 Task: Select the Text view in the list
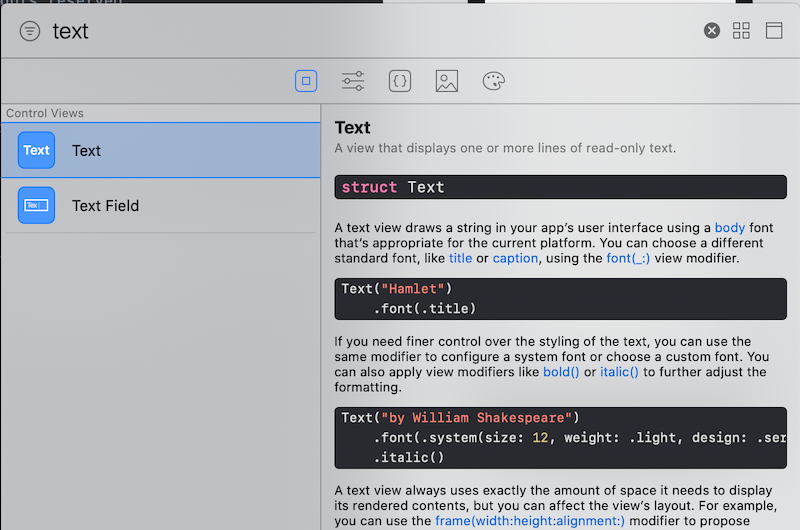pos(161,150)
